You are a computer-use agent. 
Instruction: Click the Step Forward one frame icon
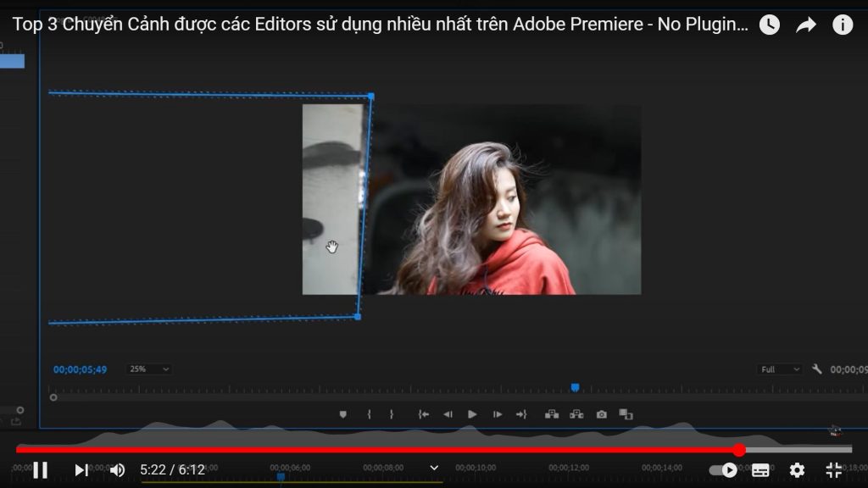point(496,413)
